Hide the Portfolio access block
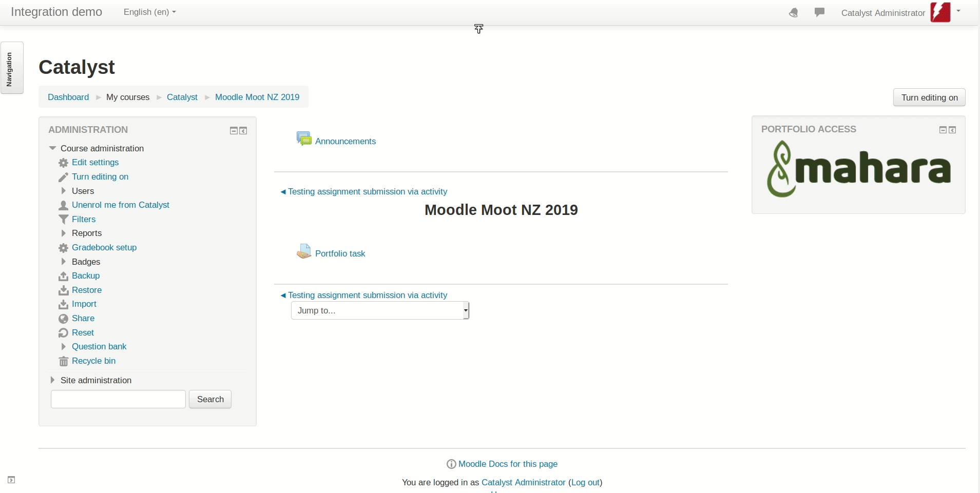This screenshot has width=980, height=493. click(943, 130)
